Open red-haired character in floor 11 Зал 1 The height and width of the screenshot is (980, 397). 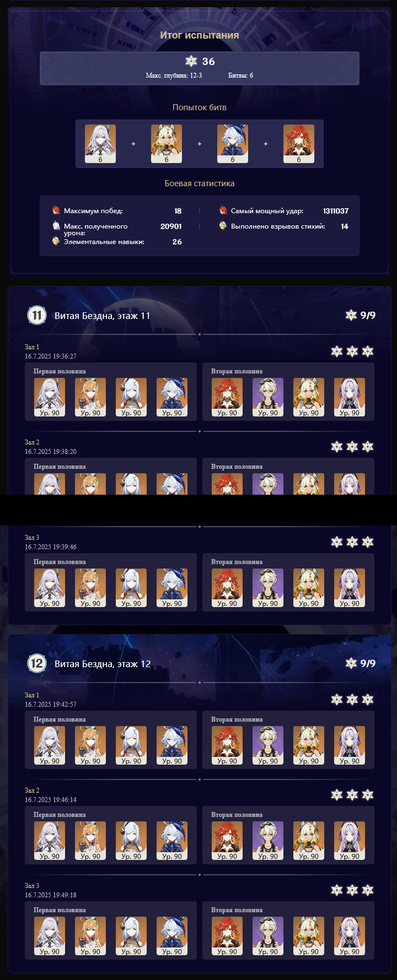[x=227, y=397]
